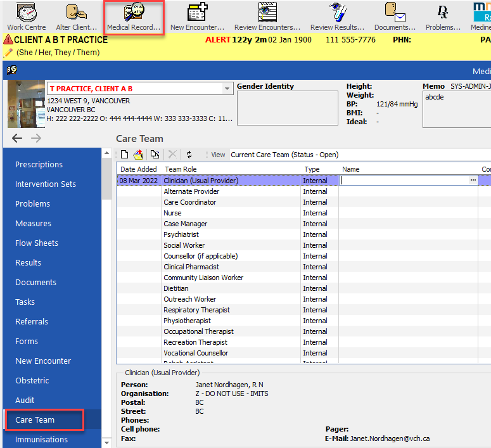The image size is (491, 448).
Task: Click the refresh arrows icon in Care Team toolbar
Action: pyautogui.click(x=189, y=155)
